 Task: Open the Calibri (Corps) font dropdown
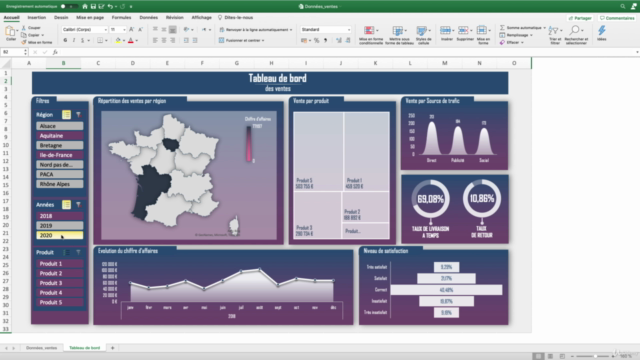(x=105, y=30)
